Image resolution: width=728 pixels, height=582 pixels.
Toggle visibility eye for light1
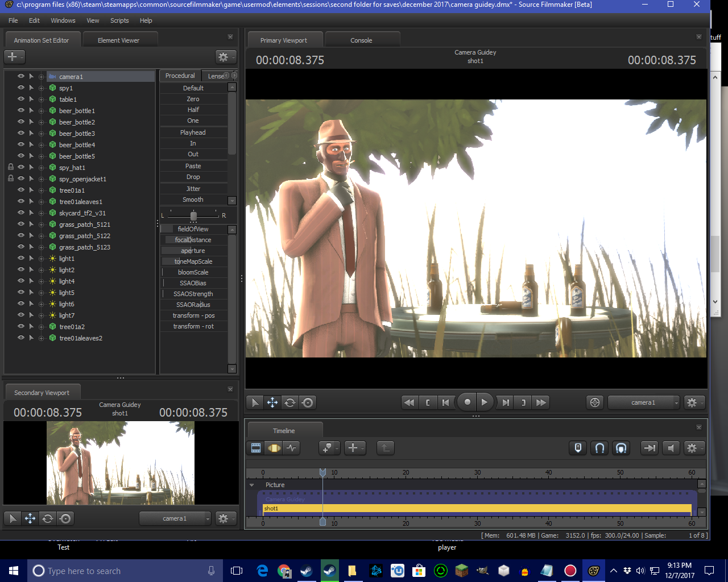(21, 258)
